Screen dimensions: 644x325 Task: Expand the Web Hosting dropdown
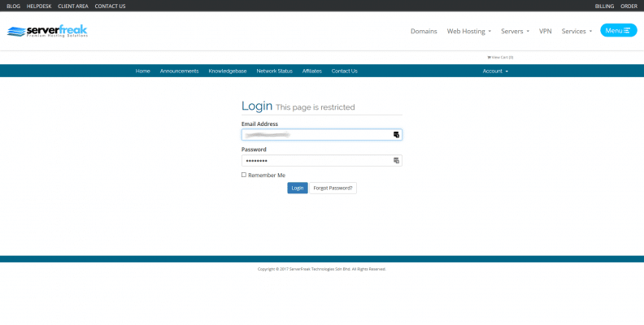(x=468, y=31)
